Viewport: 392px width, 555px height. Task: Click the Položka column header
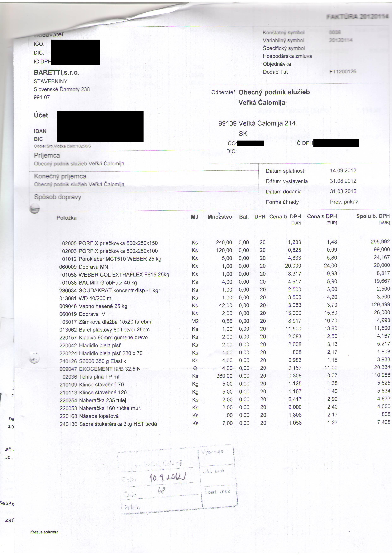[x=66, y=218]
